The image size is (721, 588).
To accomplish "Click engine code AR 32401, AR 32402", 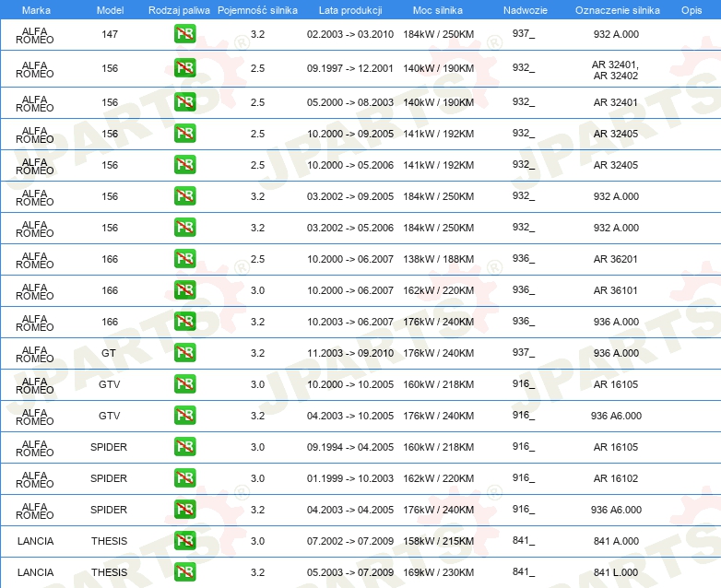I will point(615,70).
